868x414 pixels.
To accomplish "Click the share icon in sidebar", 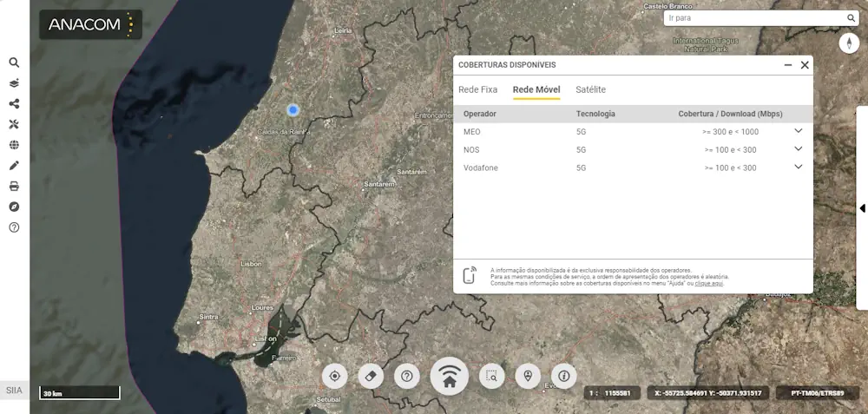I will click(15, 103).
